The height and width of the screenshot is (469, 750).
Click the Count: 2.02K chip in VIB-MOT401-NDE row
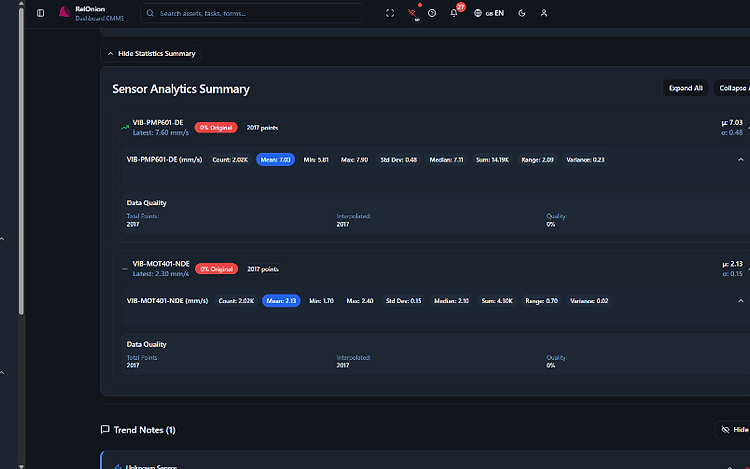point(236,301)
